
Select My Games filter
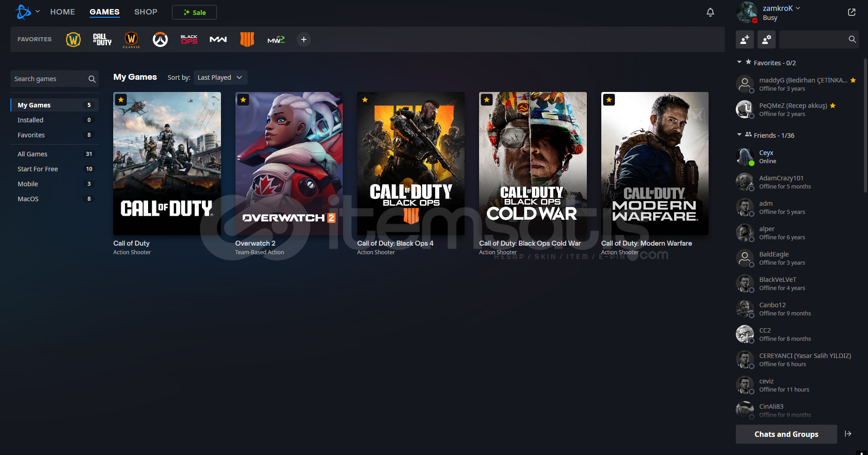point(54,105)
